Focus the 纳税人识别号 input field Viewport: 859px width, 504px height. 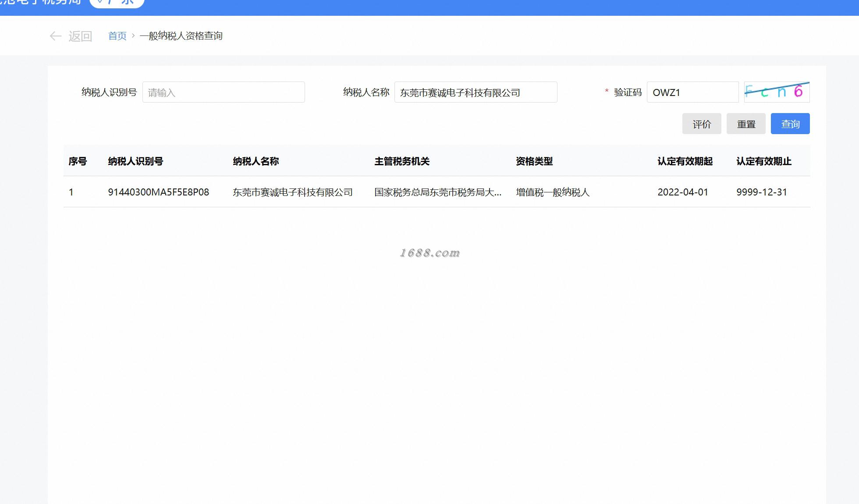click(224, 92)
